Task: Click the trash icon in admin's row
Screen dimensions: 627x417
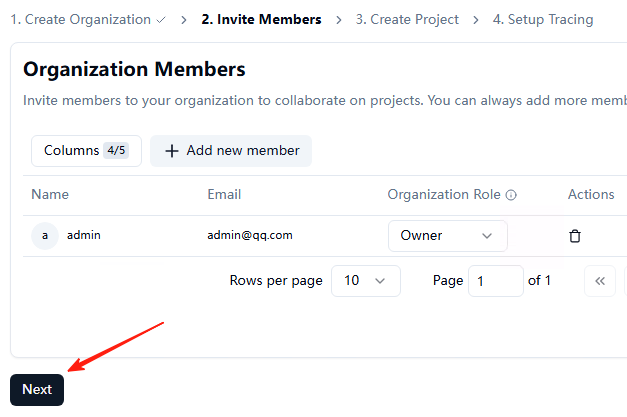Action: 574,236
